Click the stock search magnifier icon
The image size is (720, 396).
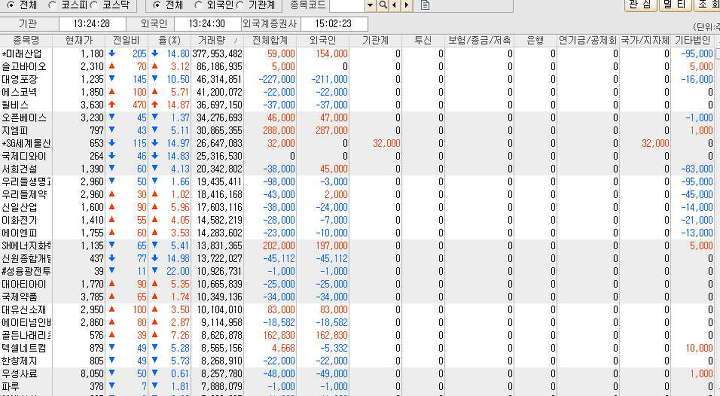pos(382,5)
